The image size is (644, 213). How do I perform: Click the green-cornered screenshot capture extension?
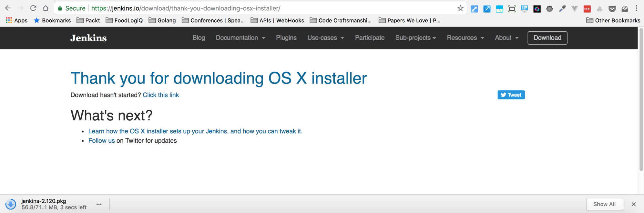tap(512, 9)
